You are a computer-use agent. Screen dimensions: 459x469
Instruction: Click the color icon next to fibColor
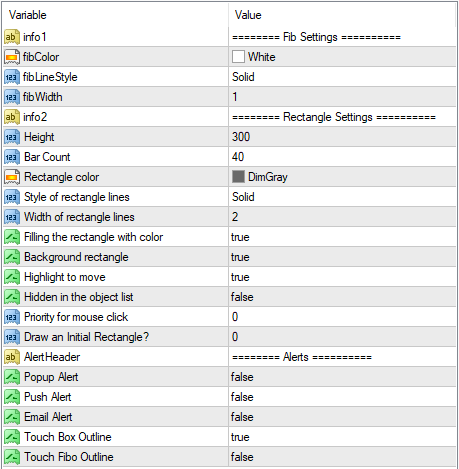(x=12, y=57)
